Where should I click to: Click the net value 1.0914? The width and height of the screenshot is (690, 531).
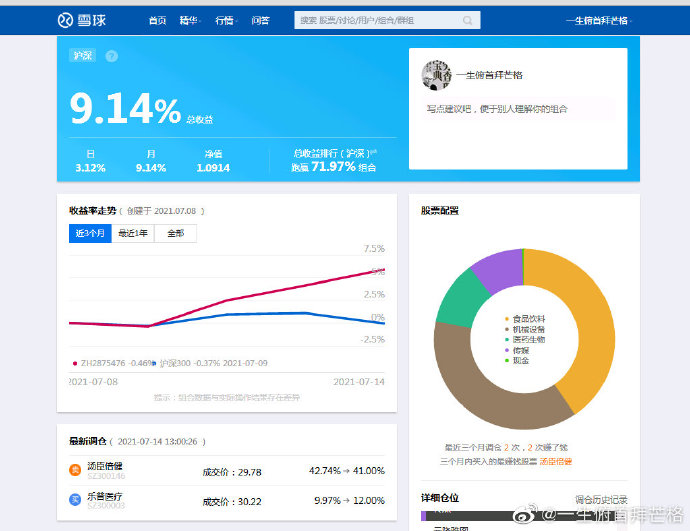(213, 168)
